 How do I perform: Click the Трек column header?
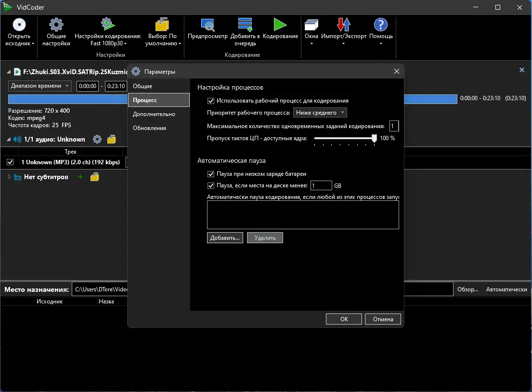[71, 152]
